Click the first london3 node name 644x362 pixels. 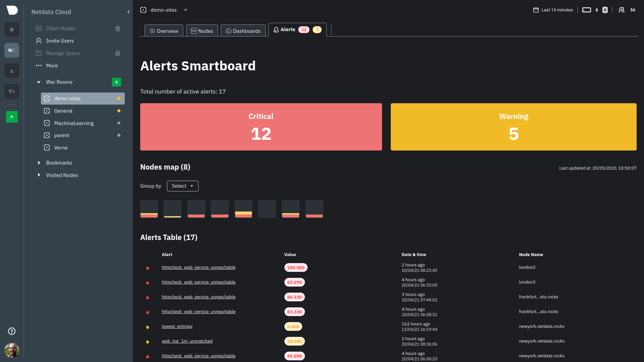[x=527, y=267]
